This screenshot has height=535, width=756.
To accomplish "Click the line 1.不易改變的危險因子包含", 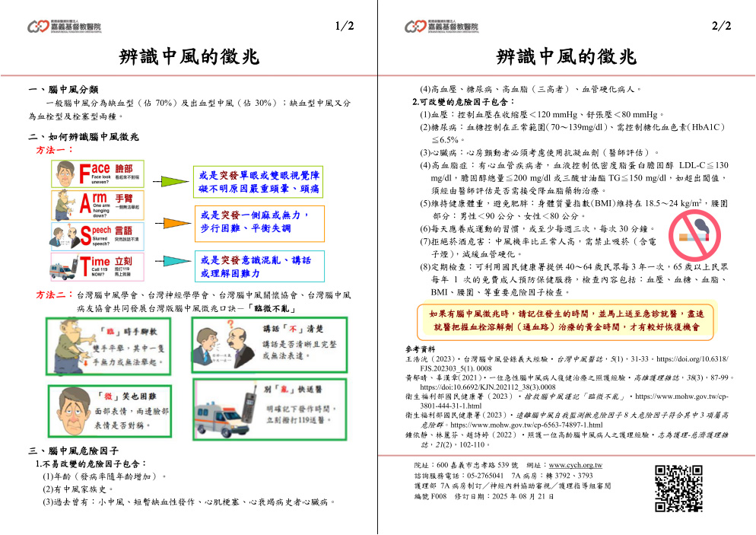I will [x=91, y=464].
